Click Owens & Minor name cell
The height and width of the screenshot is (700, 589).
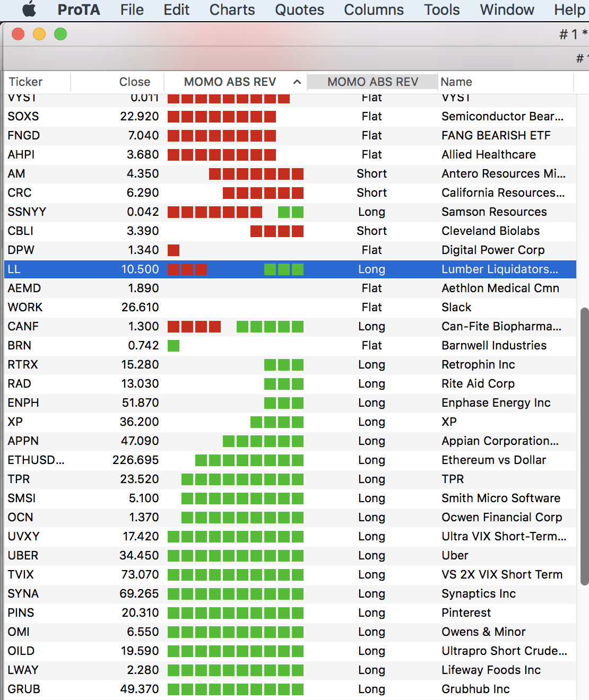tap(483, 632)
